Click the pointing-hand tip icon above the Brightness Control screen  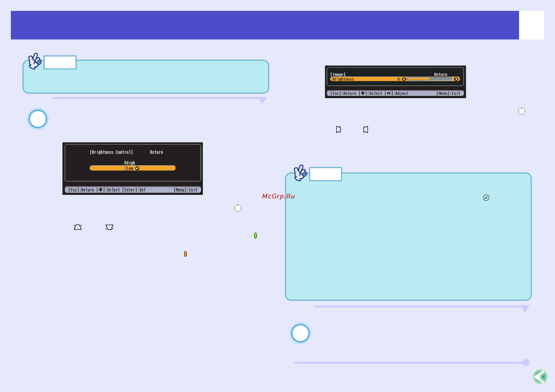coord(35,61)
